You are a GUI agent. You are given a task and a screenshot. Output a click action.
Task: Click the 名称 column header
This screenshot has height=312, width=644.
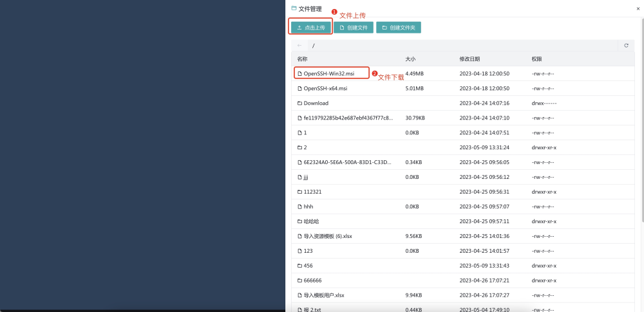302,59
